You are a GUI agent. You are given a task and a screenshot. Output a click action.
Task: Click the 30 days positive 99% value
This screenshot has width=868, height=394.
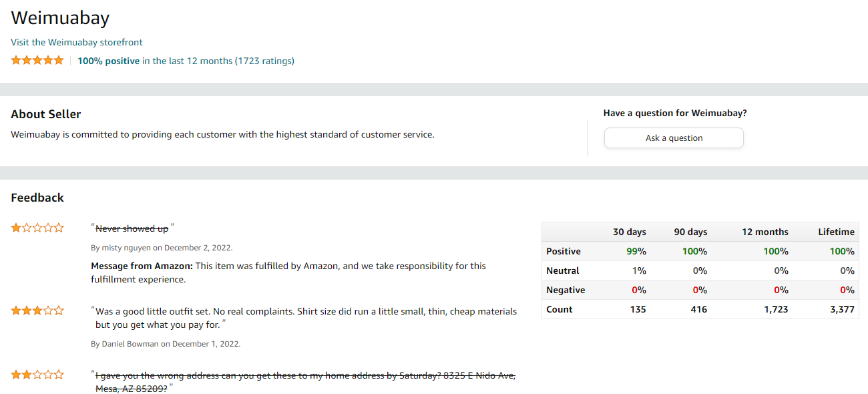[636, 251]
